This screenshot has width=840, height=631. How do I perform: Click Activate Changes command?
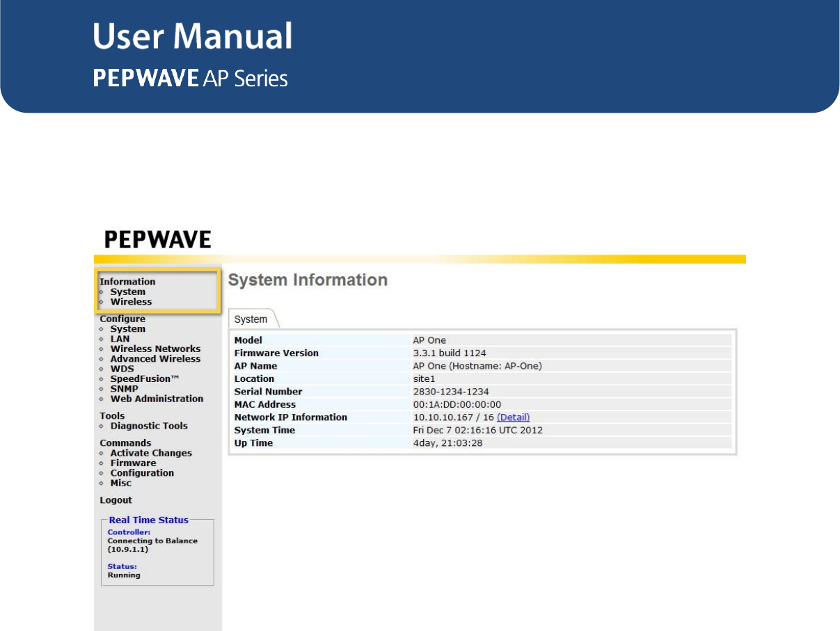pyautogui.click(x=151, y=453)
